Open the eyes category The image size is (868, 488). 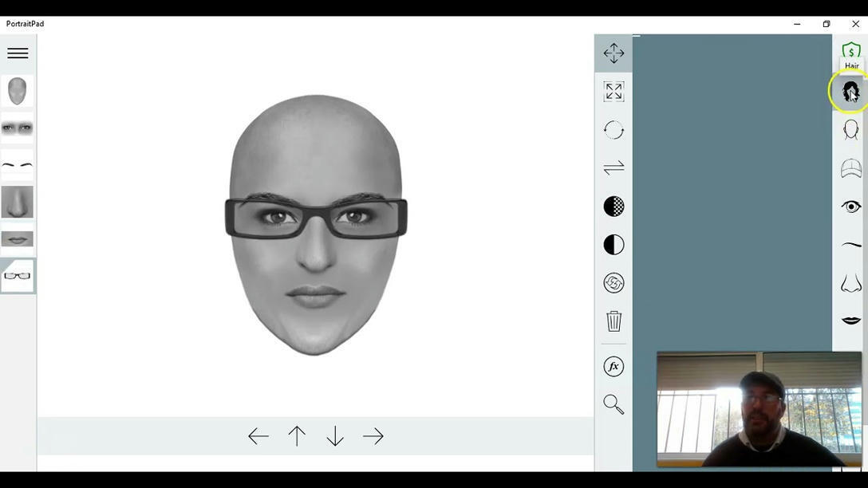[x=850, y=207]
